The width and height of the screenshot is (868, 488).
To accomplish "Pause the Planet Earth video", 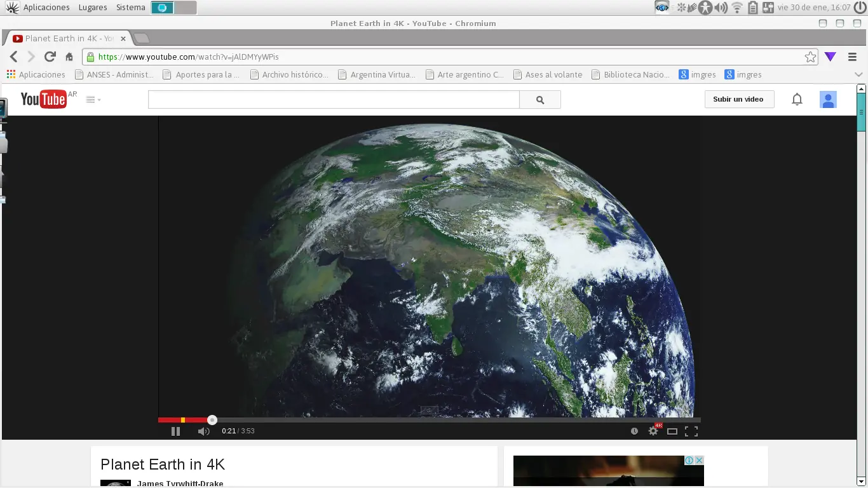I will (176, 431).
